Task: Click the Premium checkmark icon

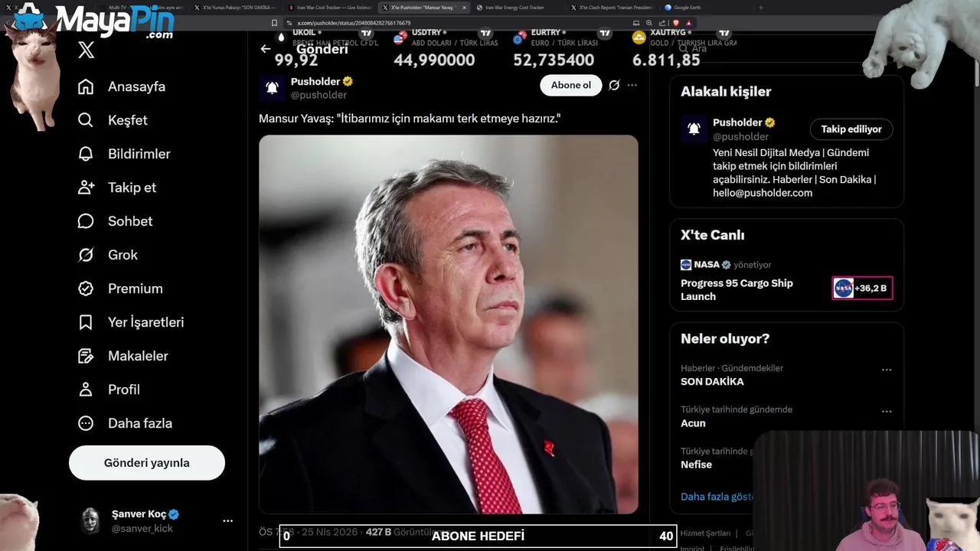Action: click(86, 289)
